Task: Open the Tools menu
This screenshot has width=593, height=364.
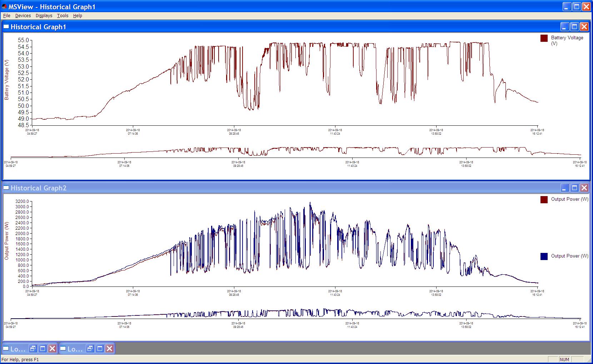Action: [63, 16]
